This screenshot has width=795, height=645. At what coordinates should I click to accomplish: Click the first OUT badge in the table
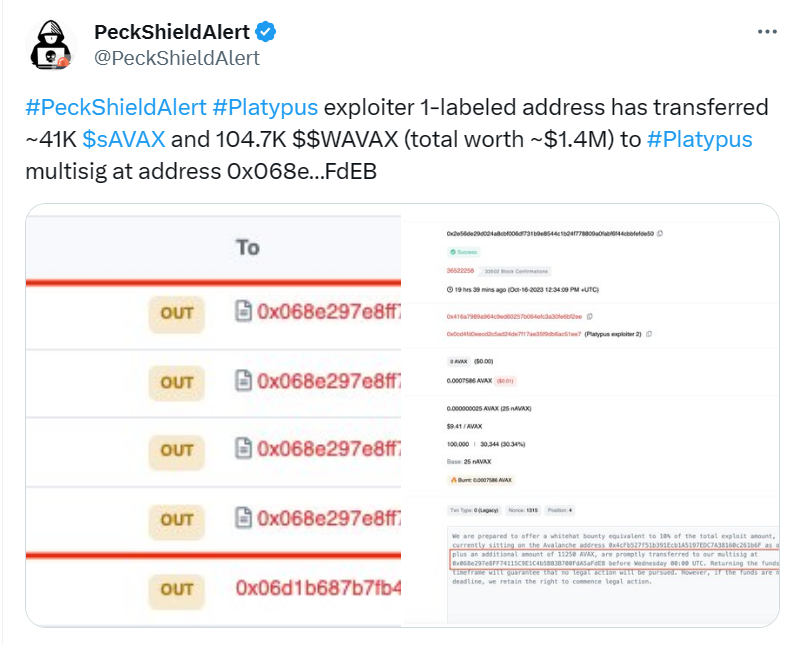177,312
